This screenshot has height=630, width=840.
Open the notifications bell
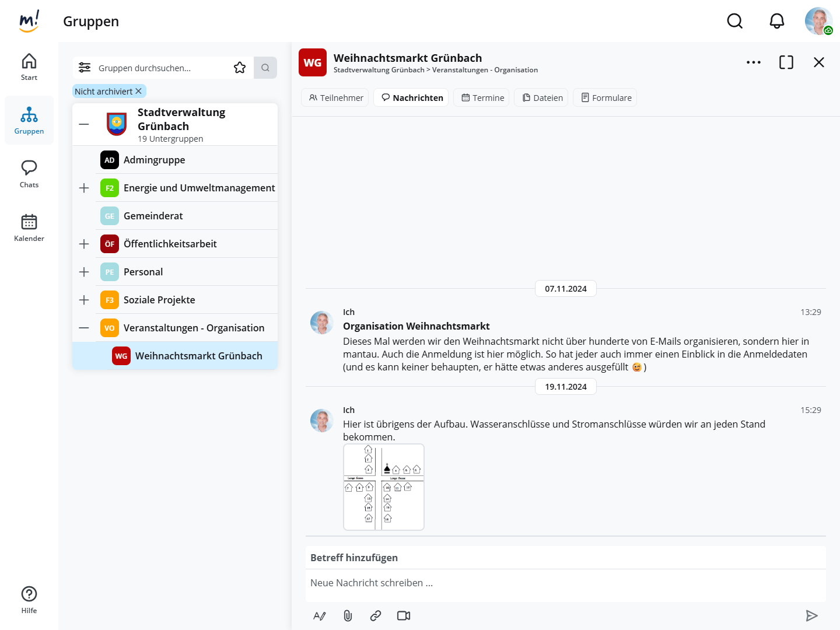click(x=776, y=22)
